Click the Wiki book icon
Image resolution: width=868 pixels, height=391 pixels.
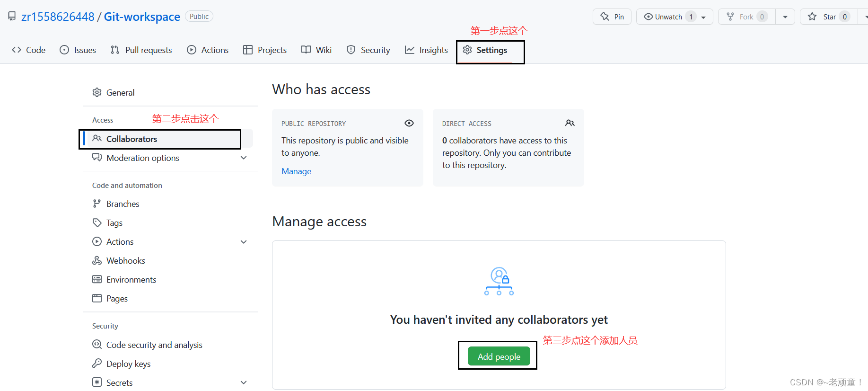pyautogui.click(x=306, y=50)
